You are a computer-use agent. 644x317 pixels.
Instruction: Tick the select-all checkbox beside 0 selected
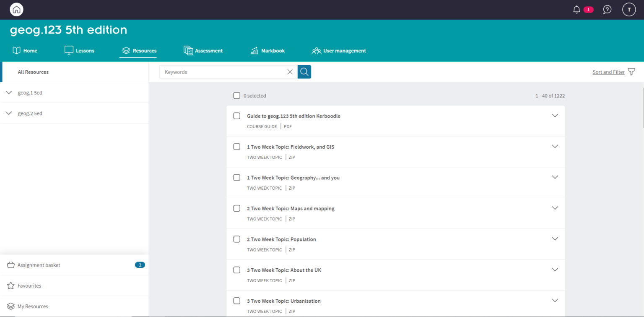[237, 96]
